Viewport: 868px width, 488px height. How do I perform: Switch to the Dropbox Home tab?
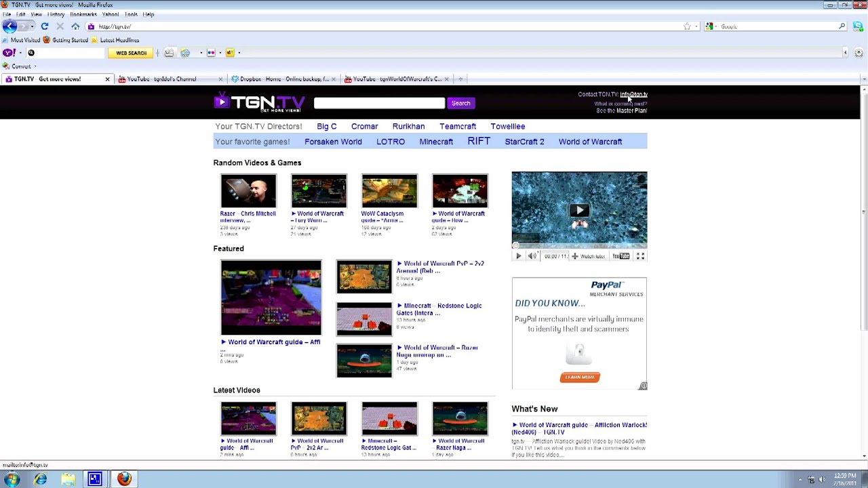tap(283, 79)
